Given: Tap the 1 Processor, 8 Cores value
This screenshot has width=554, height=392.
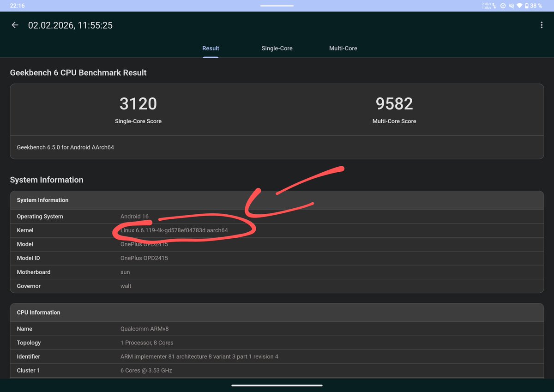Looking at the screenshot, I should 147,343.
